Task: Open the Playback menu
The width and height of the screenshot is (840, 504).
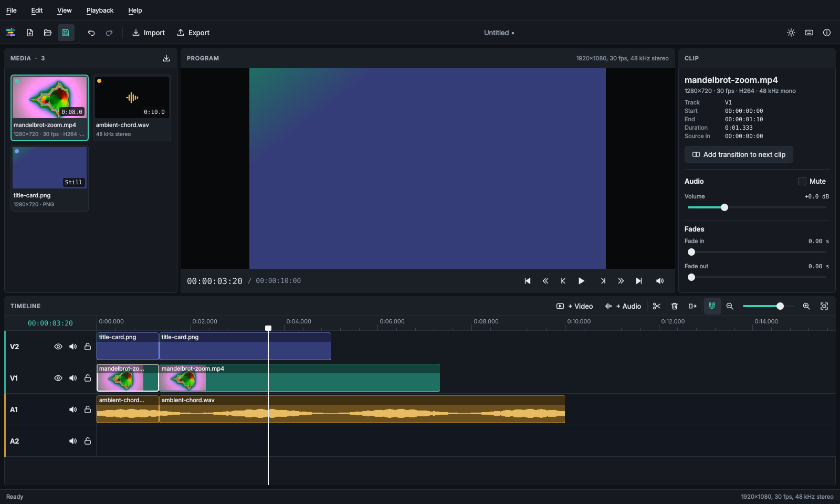Action: coord(100,10)
